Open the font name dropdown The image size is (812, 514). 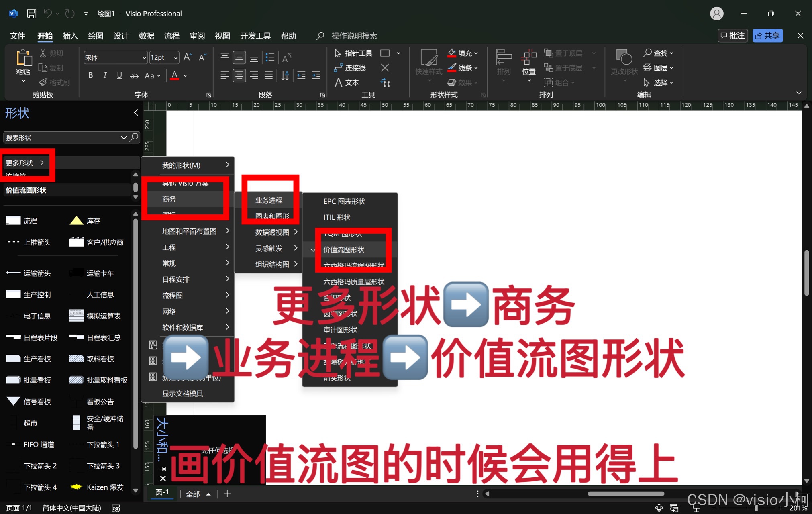pos(144,58)
